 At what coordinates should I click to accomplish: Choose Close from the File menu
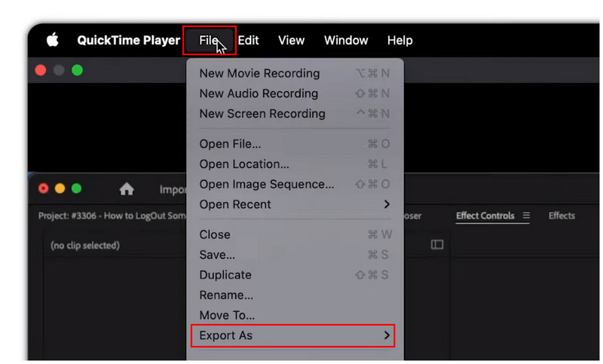click(295, 234)
